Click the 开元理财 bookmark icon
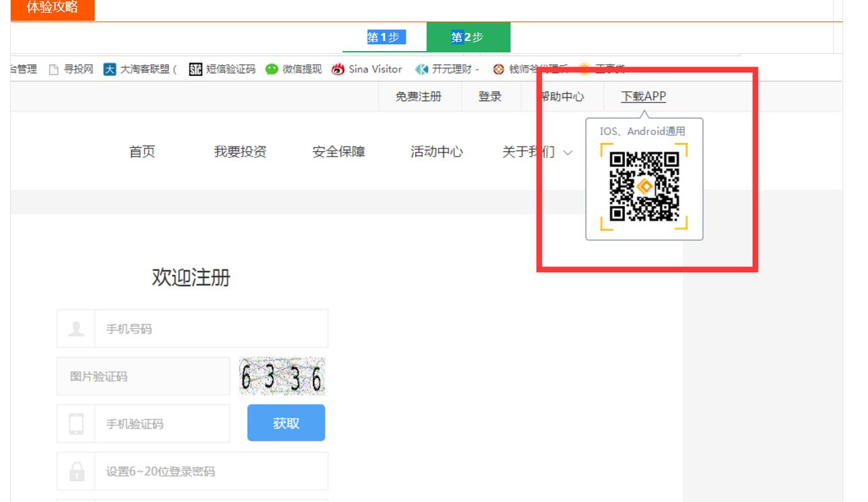868x502 pixels. point(421,69)
